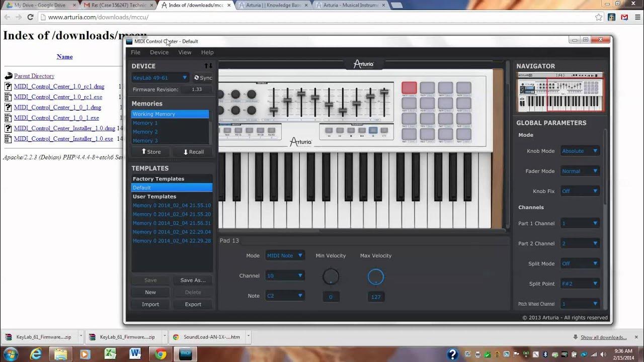This screenshot has width=644, height=362.
Task: Click the loop transport button on virtual KeyLab
Action: (384, 130)
